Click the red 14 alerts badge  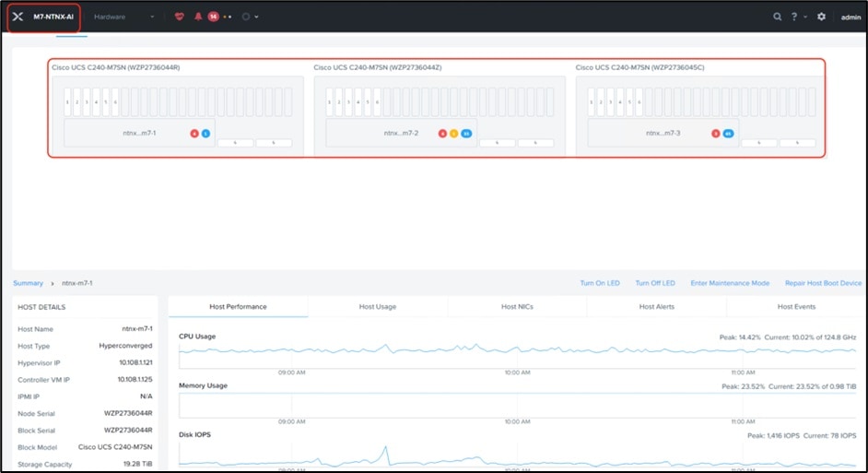click(213, 17)
